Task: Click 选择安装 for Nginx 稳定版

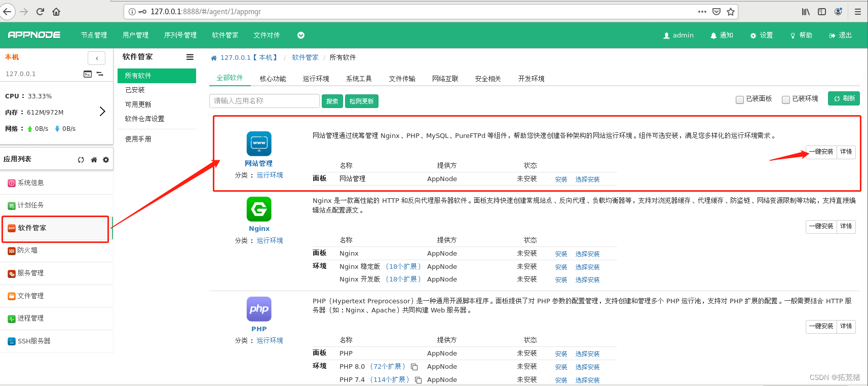Action: pyautogui.click(x=587, y=267)
